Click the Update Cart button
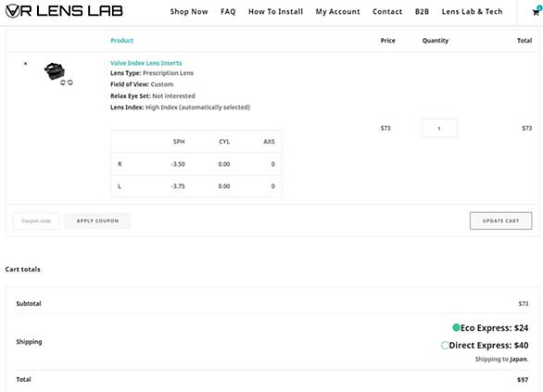This screenshot has height=392, width=543. pyautogui.click(x=500, y=221)
